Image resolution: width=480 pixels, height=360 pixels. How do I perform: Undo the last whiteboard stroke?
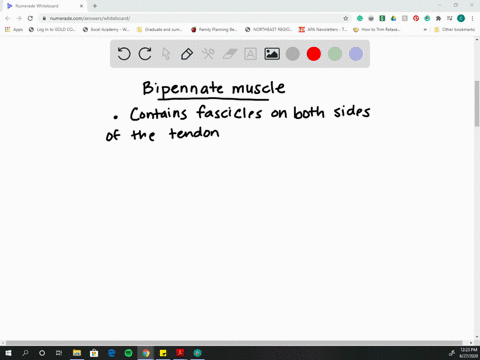pyautogui.click(x=124, y=54)
